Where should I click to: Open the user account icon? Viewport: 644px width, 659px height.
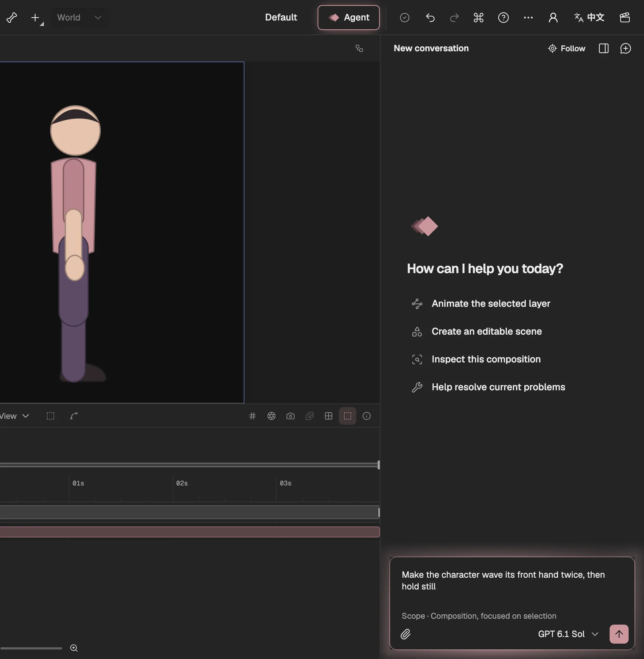coord(553,18)
